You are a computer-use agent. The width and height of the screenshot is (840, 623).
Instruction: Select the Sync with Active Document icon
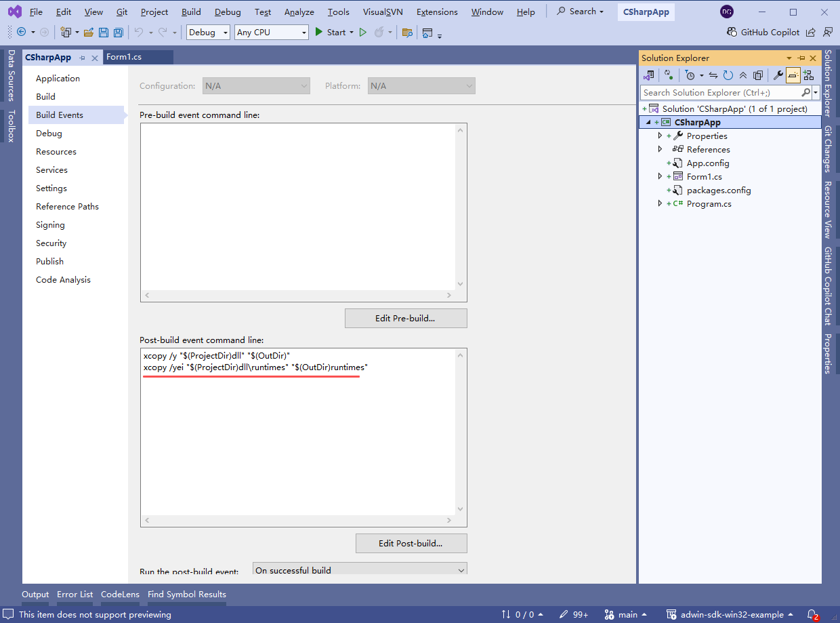713,75
